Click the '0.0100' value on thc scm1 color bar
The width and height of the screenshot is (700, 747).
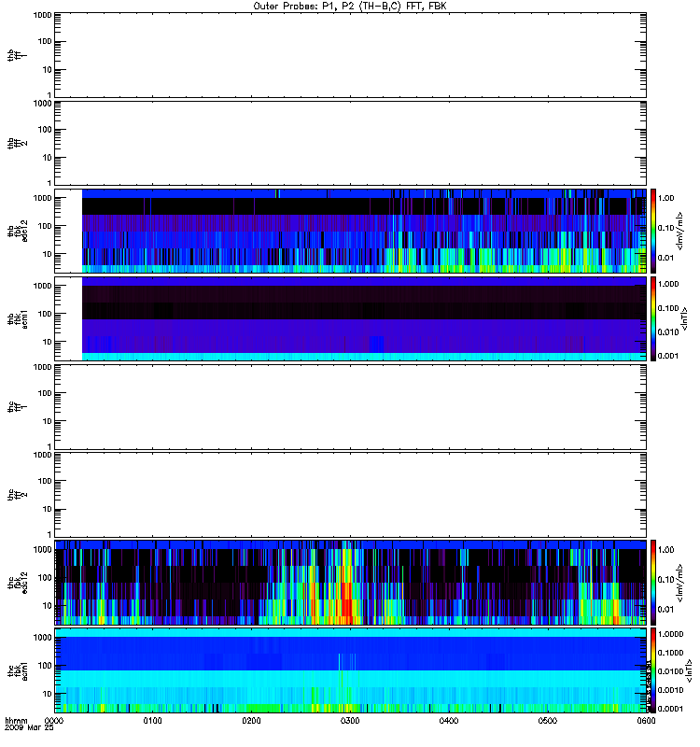click(x=670, y=671)
